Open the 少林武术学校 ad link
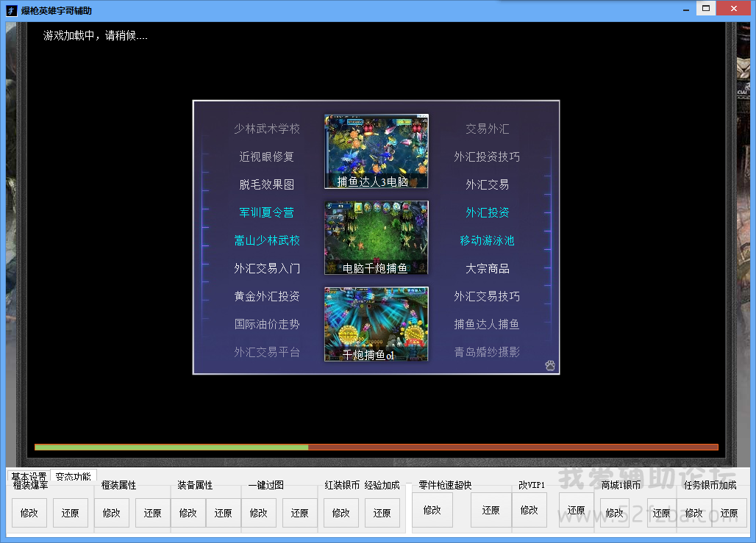 [267, 129]
